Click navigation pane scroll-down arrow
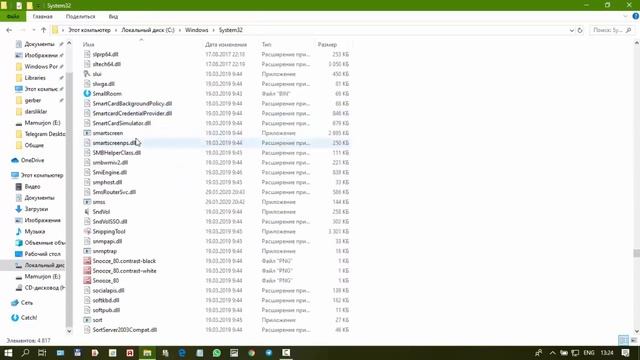The image size is (640, 360). coord(69,331)
